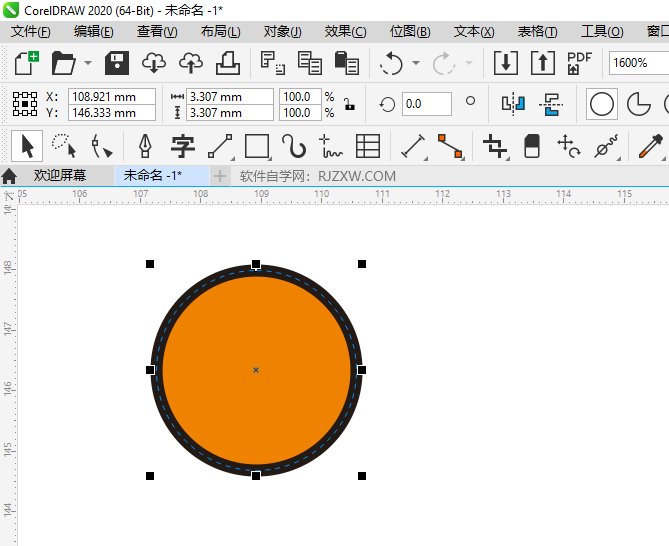Select the Pick arrow tool

click(27, 146)
